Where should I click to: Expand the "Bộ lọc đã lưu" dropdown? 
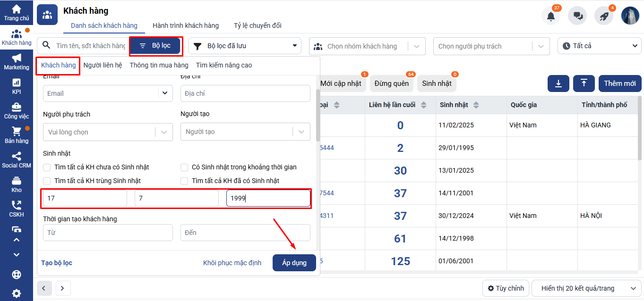pos(245,46)
